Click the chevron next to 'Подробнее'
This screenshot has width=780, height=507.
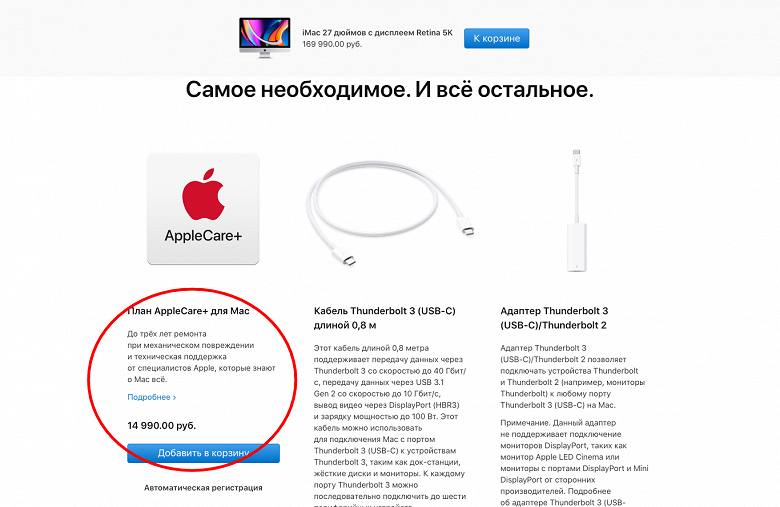175,398
